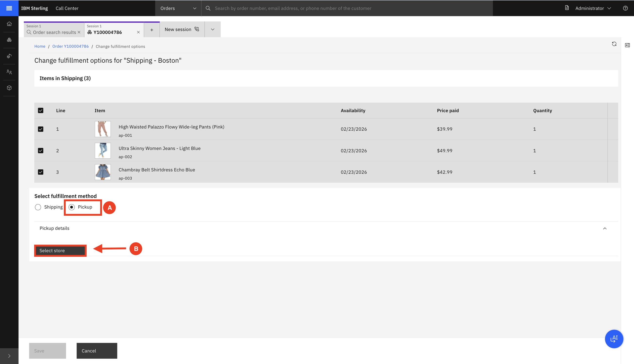634x364 pixels.
Task: Click the Home breadcrumb link
Action: [x=40, y=46]
